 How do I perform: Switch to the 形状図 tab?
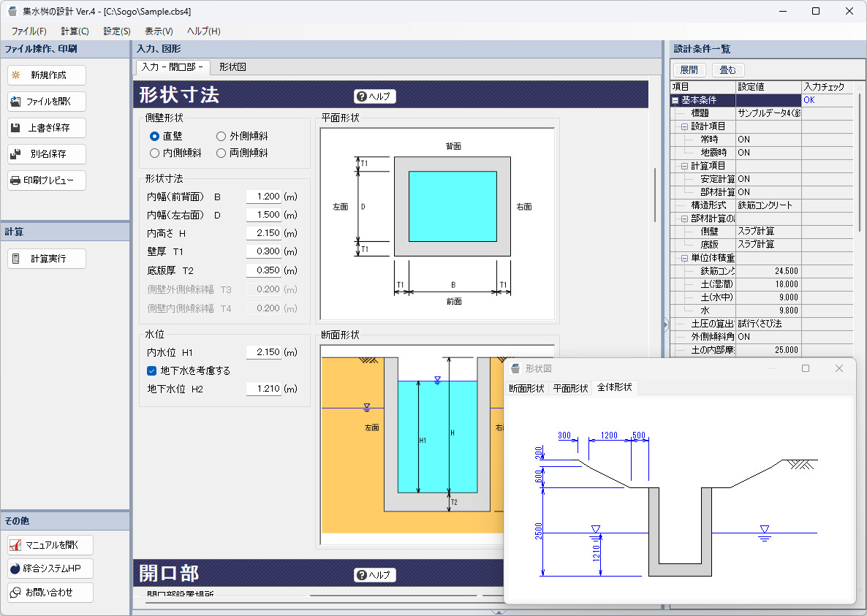click(x=232, y=67)
